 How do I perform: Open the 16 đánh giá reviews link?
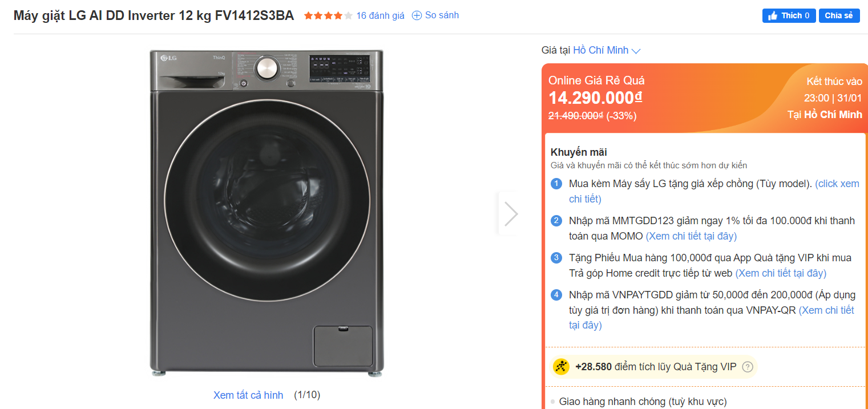(380, 15)
